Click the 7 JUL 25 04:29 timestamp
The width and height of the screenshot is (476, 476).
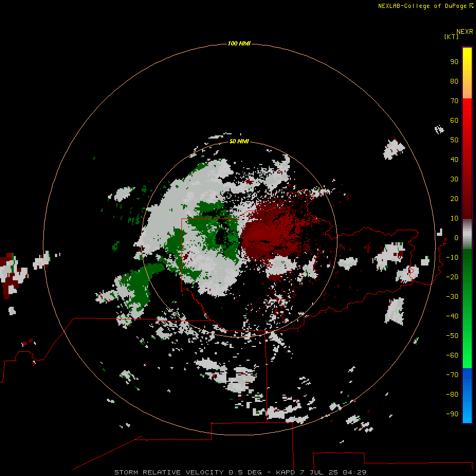[333, 472]
